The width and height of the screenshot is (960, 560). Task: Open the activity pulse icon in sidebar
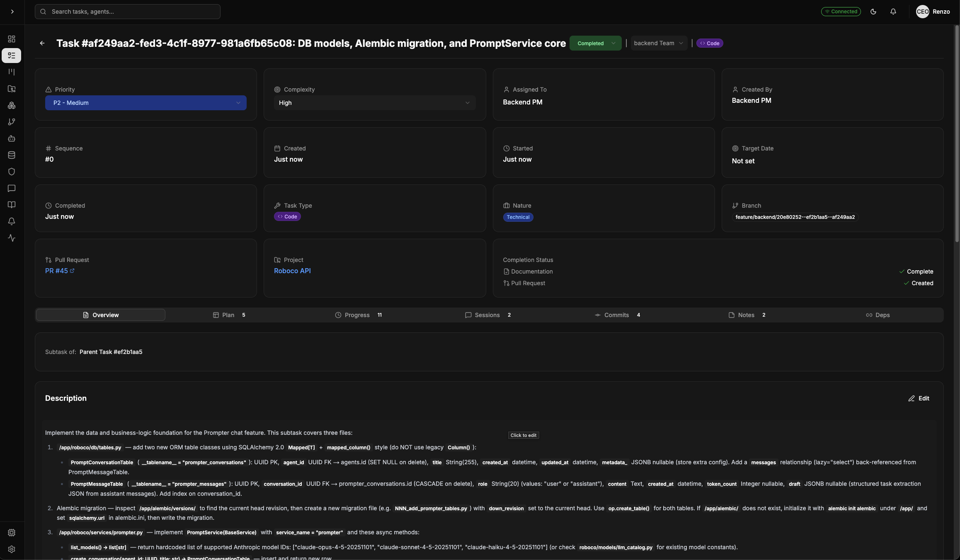pyautogui.click(x=12, y=238)
